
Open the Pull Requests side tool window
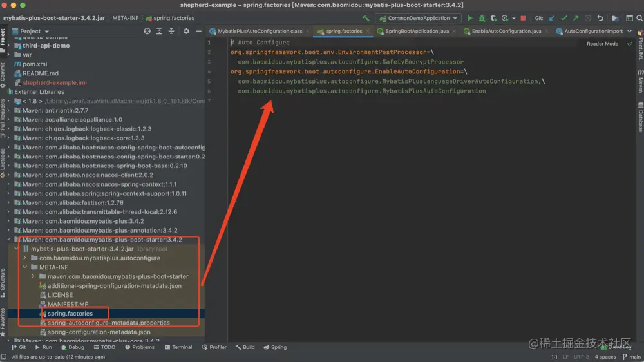3,119
